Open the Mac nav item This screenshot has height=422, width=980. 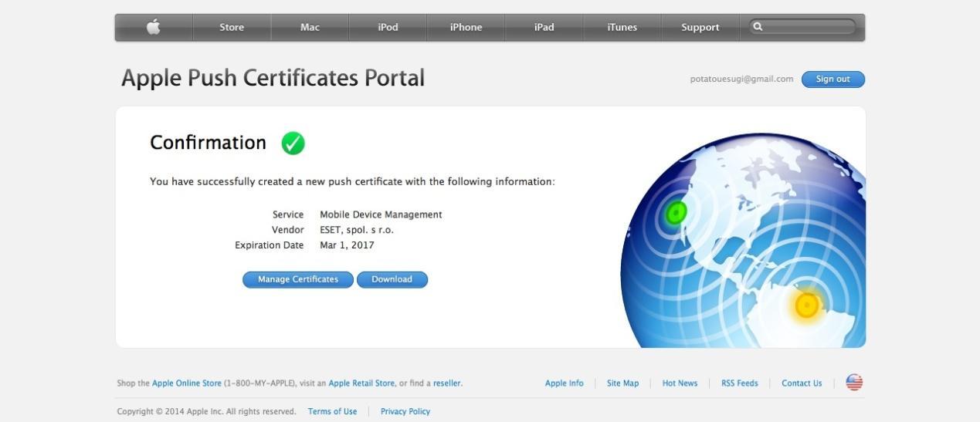310,27
